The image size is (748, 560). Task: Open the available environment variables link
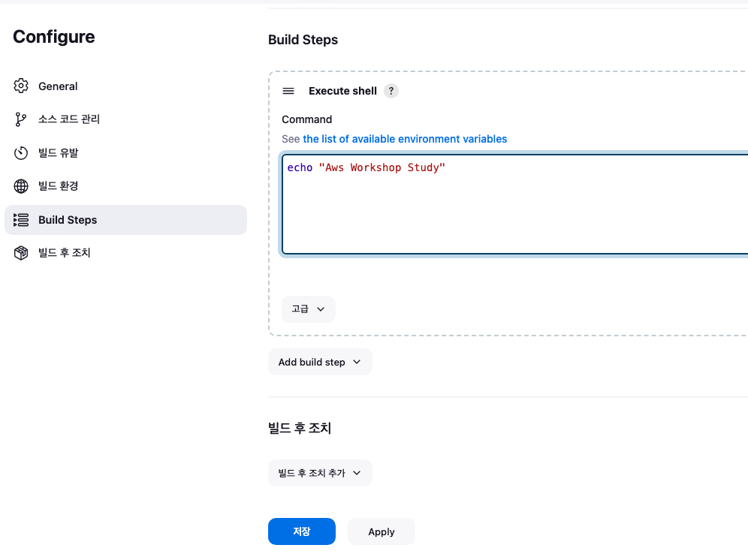point(405,139)
